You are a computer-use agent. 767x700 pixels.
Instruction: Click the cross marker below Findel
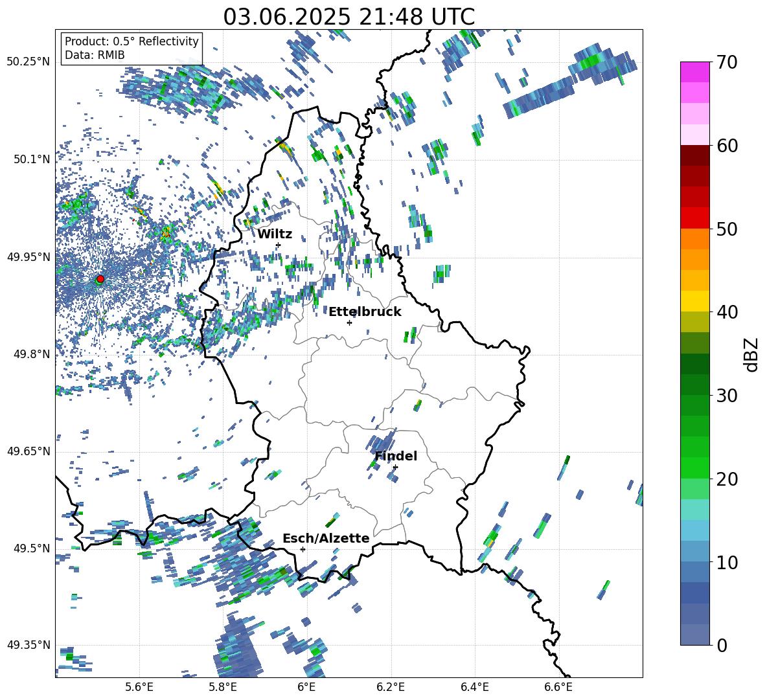[395, 468]
